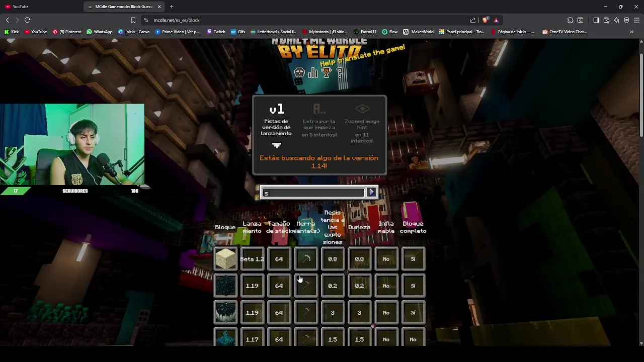This screenshot has height=362, width=644.
Task: Collapse the hint with the white down arrow
Action: point(276,146)
